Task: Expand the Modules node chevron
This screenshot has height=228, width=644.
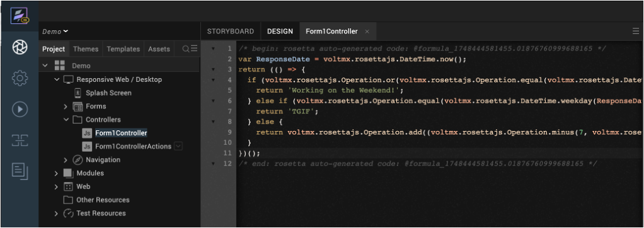Action: point(57,173)
